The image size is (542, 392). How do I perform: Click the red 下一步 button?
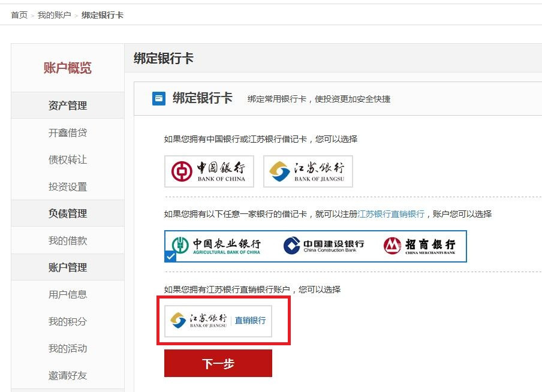click(x=218, y=363)
